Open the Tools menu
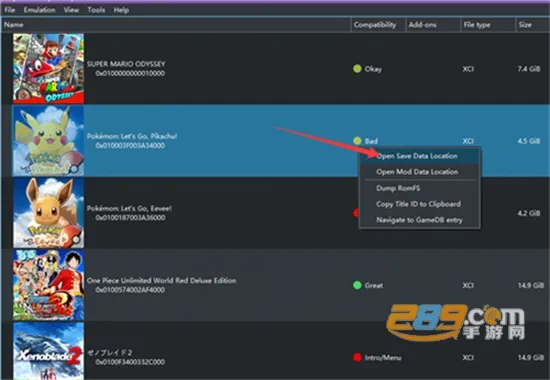The height and width of the screenshot is (380, 550). click(x=96, y=10)
